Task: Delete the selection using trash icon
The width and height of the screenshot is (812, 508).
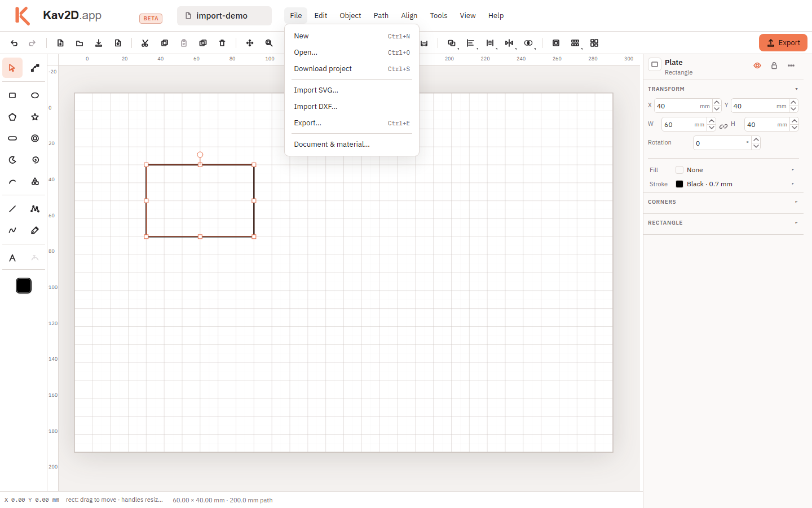Action: (x=222, y=43)
